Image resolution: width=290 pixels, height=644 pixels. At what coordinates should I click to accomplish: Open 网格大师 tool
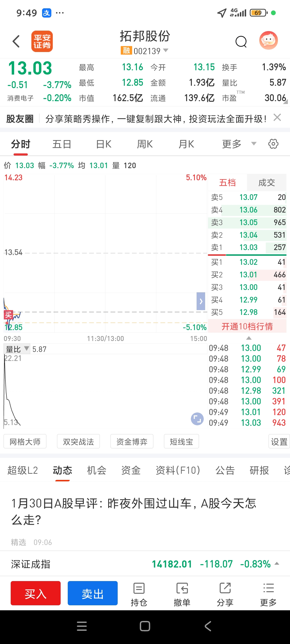[25, 441]
